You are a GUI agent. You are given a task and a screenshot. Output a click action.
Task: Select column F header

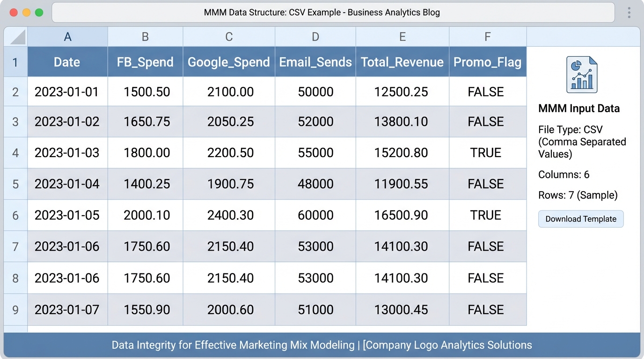(x=487, y=37)
